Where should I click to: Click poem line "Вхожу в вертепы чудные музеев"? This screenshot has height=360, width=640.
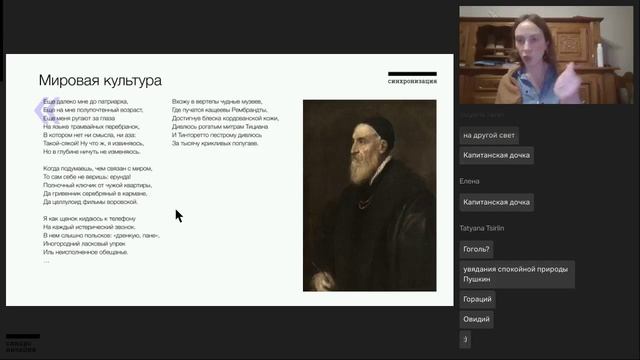(217, 101)
